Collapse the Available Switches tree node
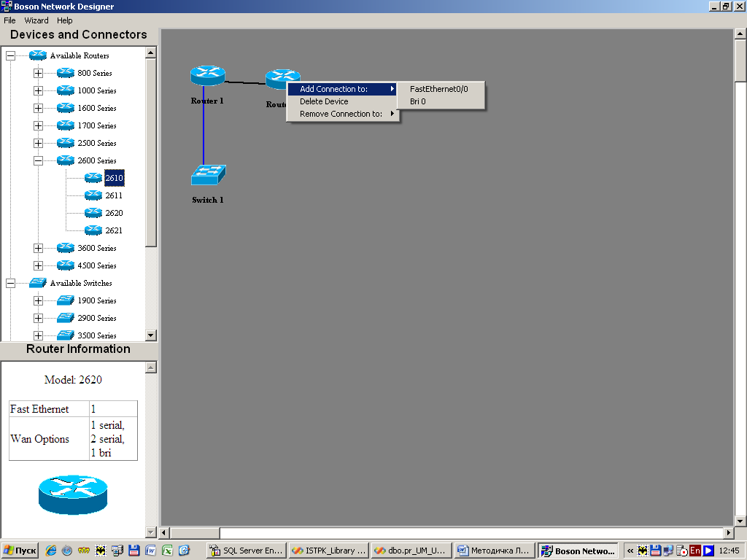Screen dimensions: 747x560 10,284
